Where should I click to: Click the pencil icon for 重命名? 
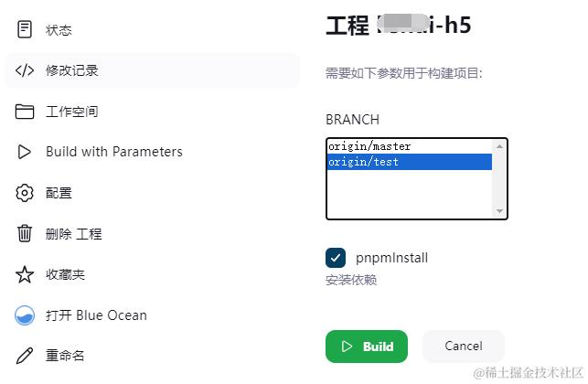point(25,356)
